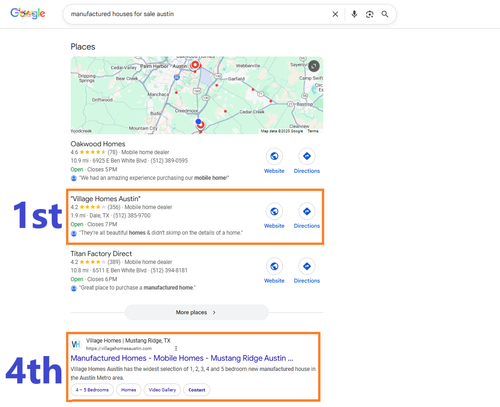Expand the map with fullscreen icon
This screenshot has width=500, height=407.
tap(314, 66)
